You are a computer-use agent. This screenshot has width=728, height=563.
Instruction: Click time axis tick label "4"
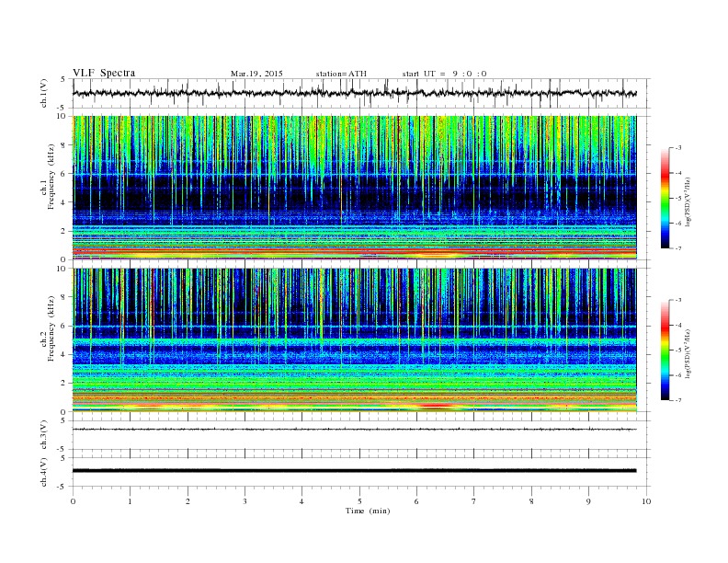301,501
